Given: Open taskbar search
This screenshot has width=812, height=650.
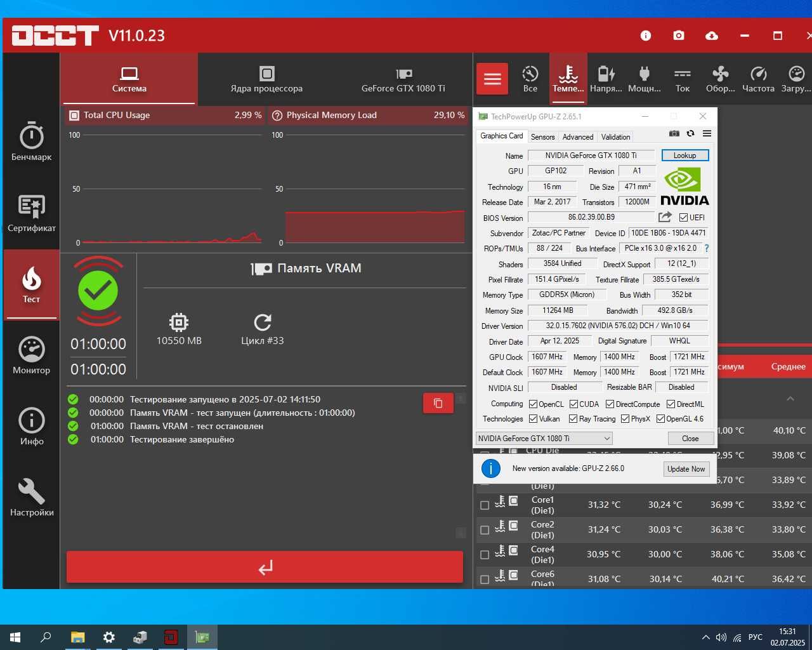Looking at the screenshot, I should (46, 637).
